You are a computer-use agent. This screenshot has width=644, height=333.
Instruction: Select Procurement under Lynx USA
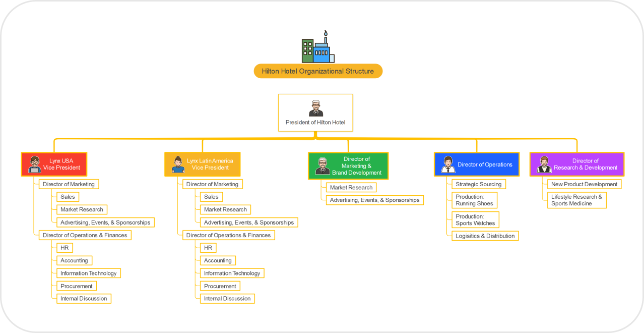[77, 286]
